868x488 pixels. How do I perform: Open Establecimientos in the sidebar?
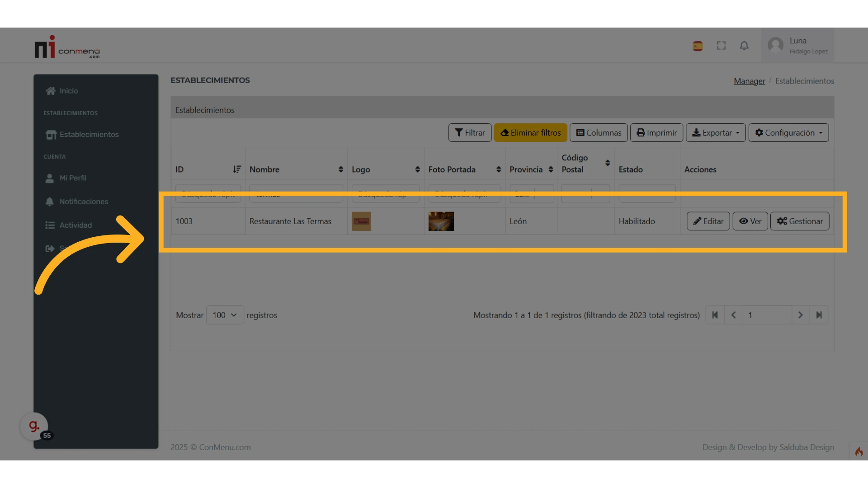[x=89, y=135]
